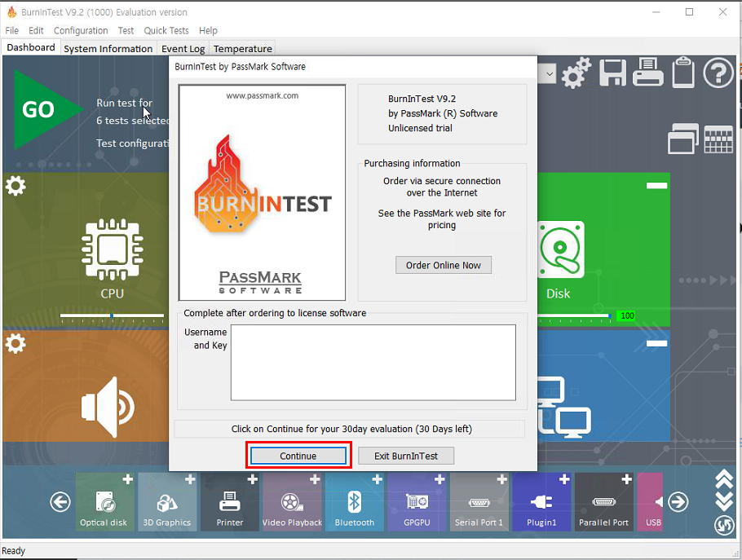Viewport: 742px width, 560px height.
Task: Click Order Online Now button
Action: pos(444,266)
